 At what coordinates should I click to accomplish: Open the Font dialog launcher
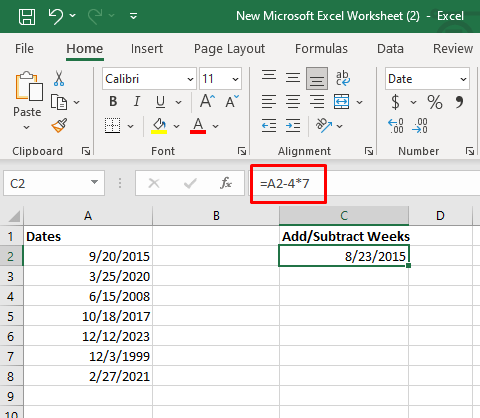coord(242,151)
